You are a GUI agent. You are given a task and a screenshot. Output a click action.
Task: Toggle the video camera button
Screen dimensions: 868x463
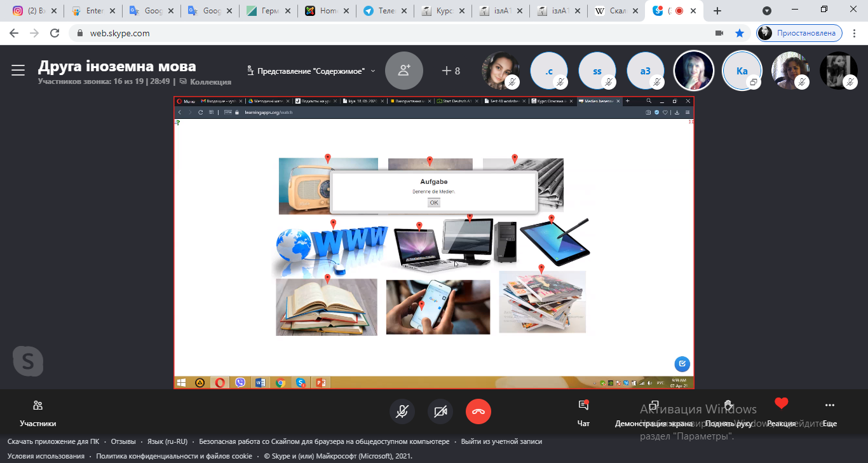[440, 411]
